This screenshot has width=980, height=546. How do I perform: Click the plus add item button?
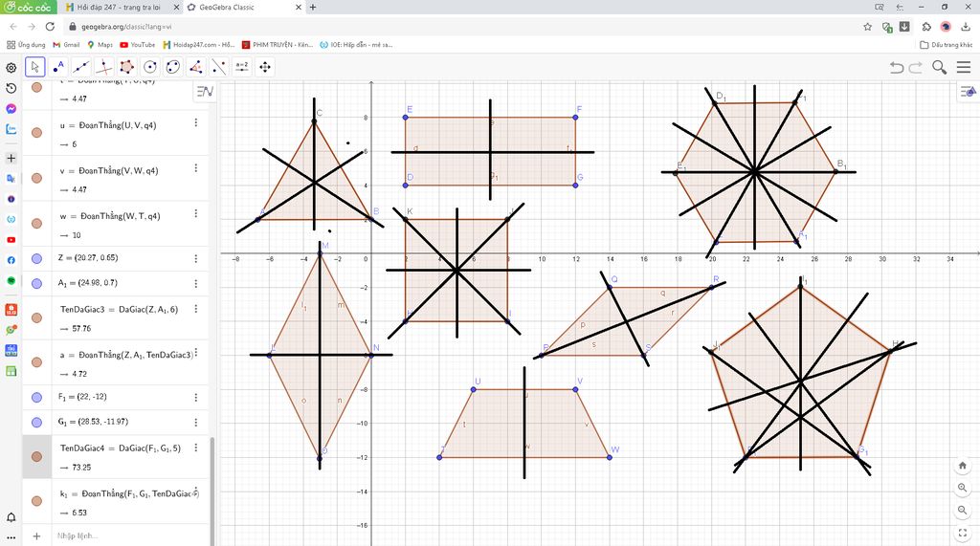click(36, 536)
